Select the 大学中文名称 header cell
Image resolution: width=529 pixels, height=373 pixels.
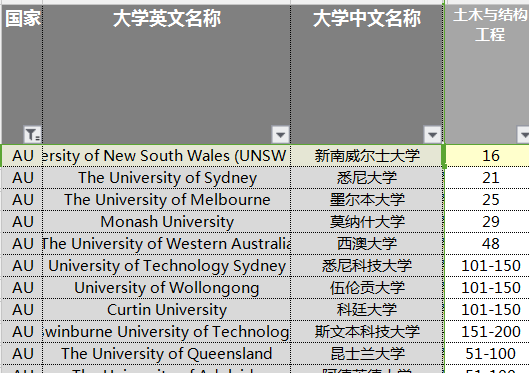tap(367, 74)
